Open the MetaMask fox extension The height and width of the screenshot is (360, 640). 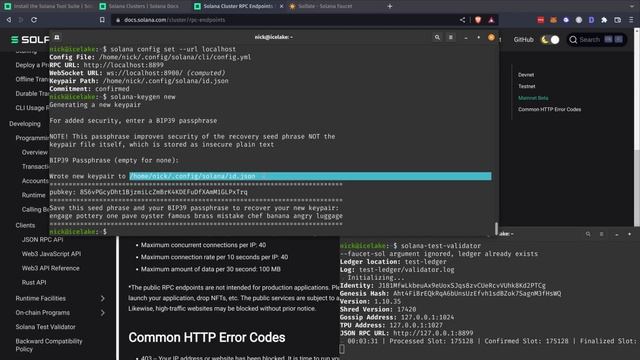[x=553, y=20]
